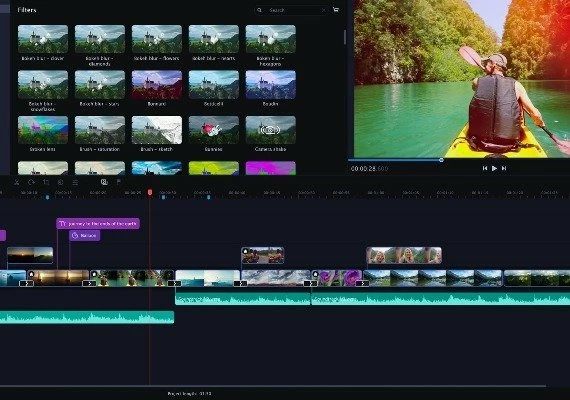Select the blue-toned filter before Boudin

tap(214, 85)
